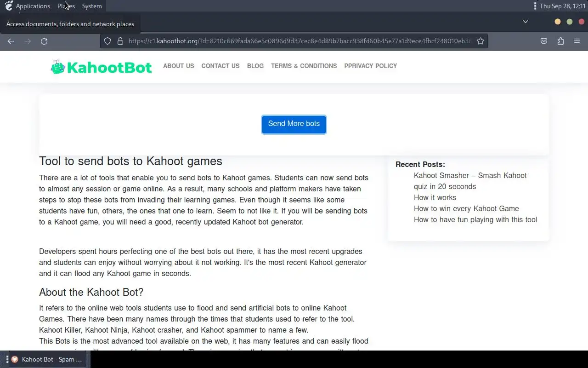Screen dimensions: 588x368
Task: Click the browser back arrow
Action: click(x=11, y=41)
